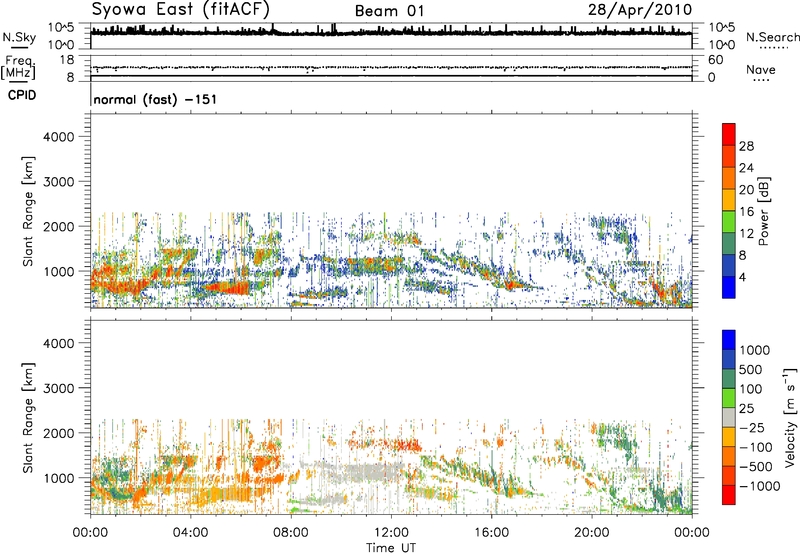Select the red bottom segment of the velocity colorbar
The width and height of the screenshot is (800, 554).
[729, 495]
